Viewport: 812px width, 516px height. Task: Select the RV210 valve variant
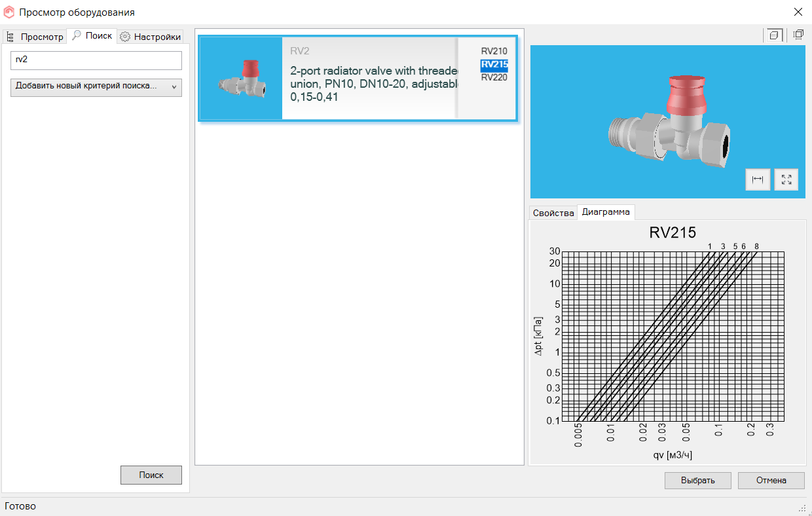494,51
